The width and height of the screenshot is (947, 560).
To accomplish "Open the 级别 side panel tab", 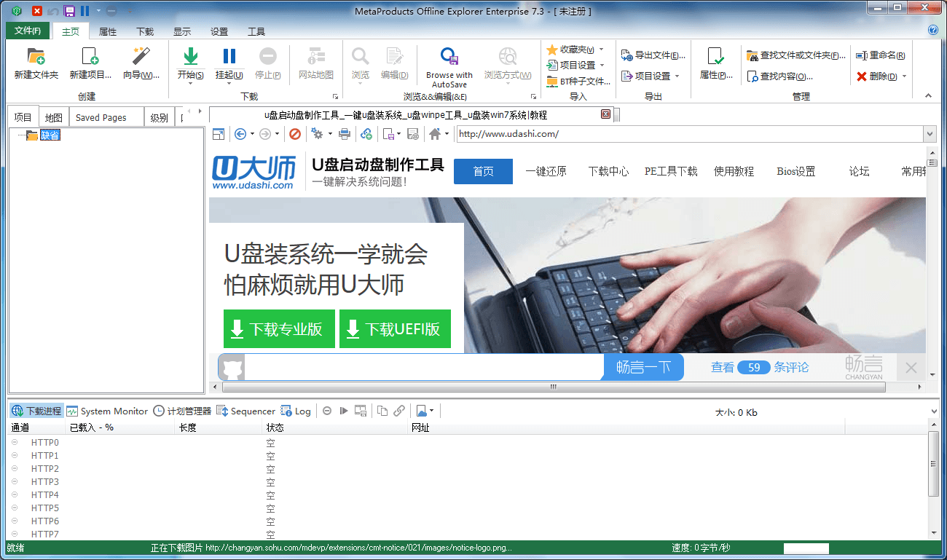I will coord(160,117).
